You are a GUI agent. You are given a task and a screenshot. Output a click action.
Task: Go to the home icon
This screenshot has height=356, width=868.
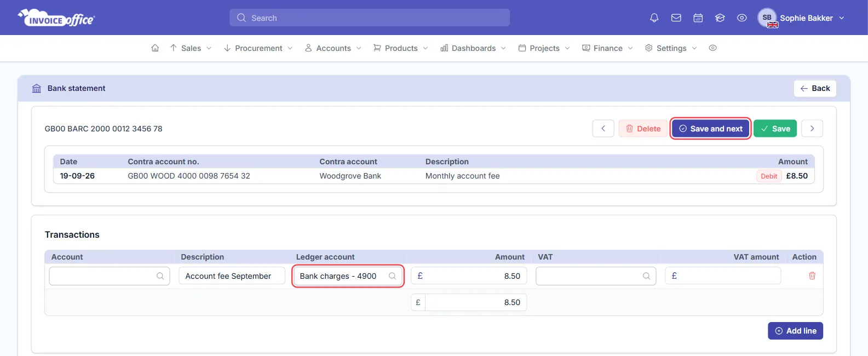point(155,48)
